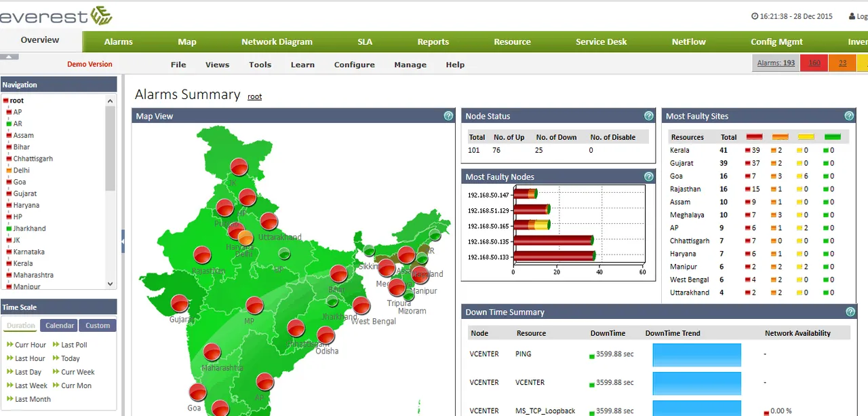The width and height of the screenshot is (868, 416).
Task: Open the Node Status help icon
Action: [649, 116]
